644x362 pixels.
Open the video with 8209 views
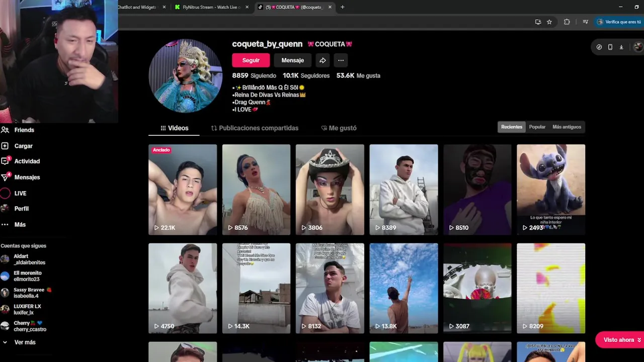click(x=551, y=288)
